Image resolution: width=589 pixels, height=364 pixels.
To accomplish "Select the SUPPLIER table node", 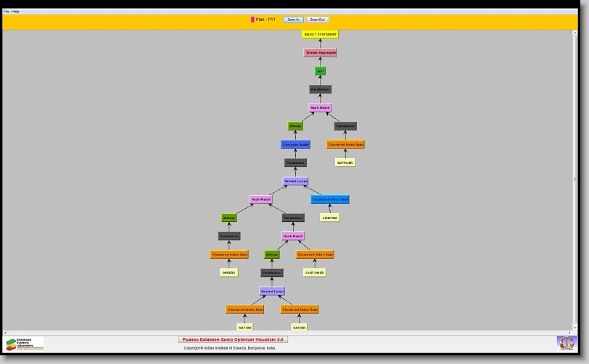I will tap(345, 162).
